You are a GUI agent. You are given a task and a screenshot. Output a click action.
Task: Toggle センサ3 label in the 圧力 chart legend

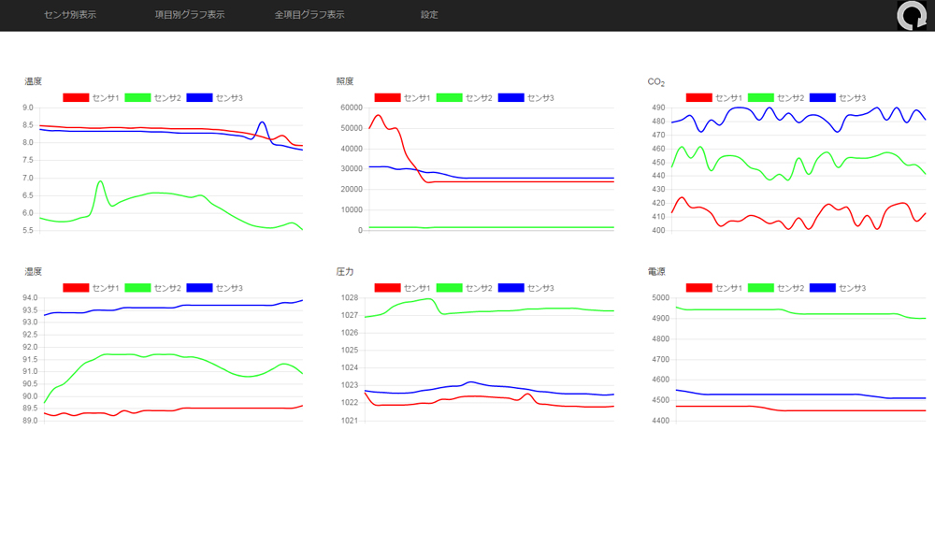point(540,288)
